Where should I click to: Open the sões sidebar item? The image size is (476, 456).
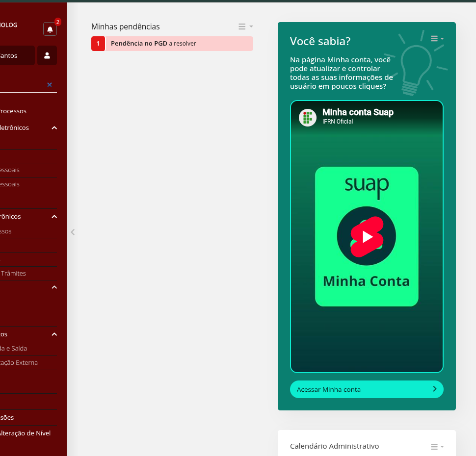click(x=7, y=417)
